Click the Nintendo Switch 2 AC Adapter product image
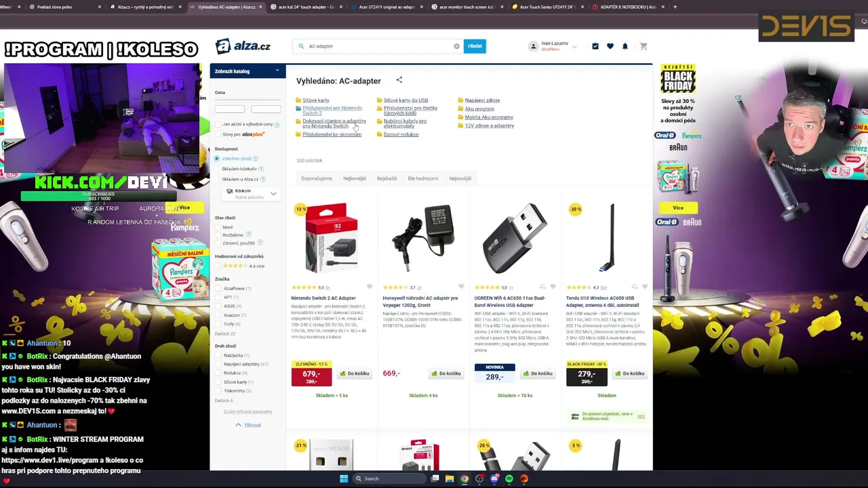868x488 pixels. tap(332, 237)
